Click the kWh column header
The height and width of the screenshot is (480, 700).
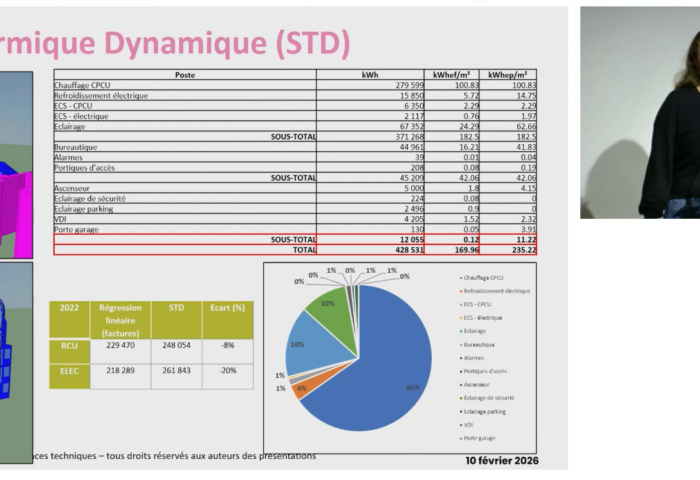[x=369, y=75]
